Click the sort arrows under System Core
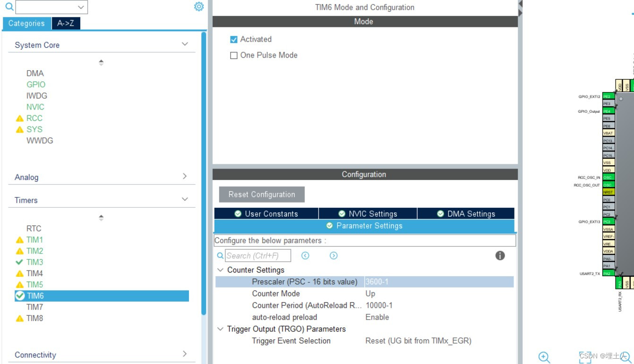 pyautogui.click(x=101, y=62)
